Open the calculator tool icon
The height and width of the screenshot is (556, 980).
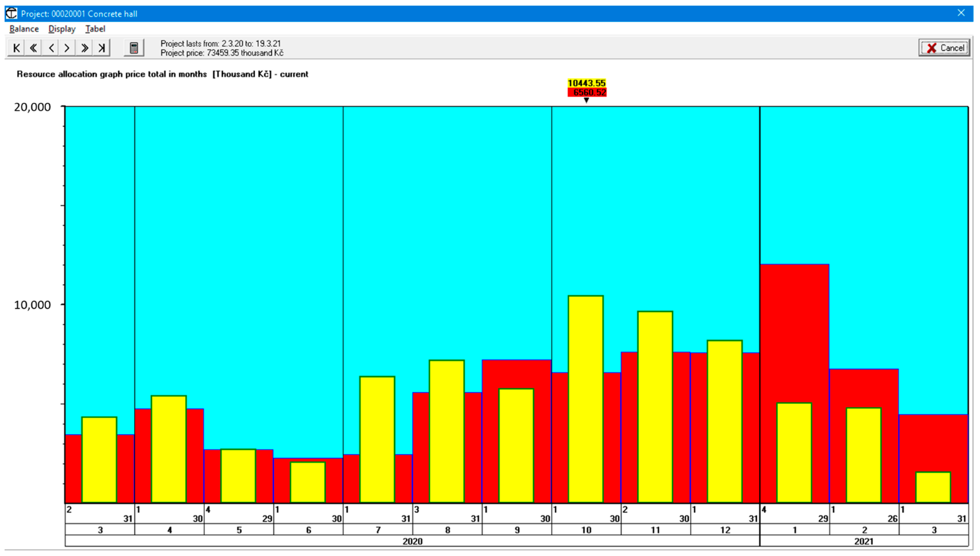(134, 48)
